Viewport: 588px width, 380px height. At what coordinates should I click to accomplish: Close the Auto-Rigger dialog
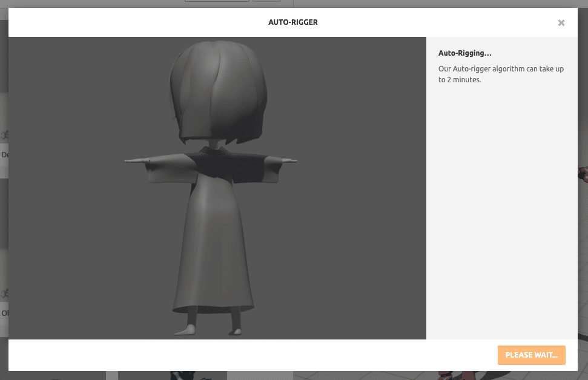pyautogui.click(x=561, y=23)
